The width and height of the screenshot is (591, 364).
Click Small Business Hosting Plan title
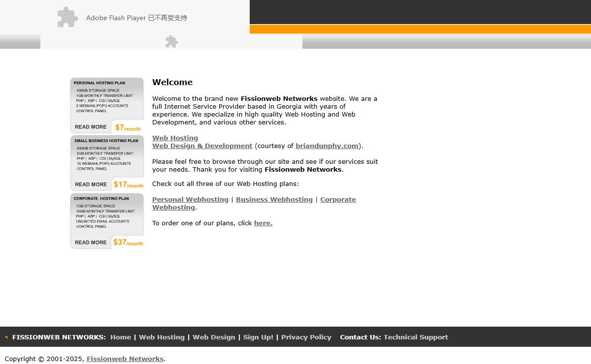(x=106, y=141)
